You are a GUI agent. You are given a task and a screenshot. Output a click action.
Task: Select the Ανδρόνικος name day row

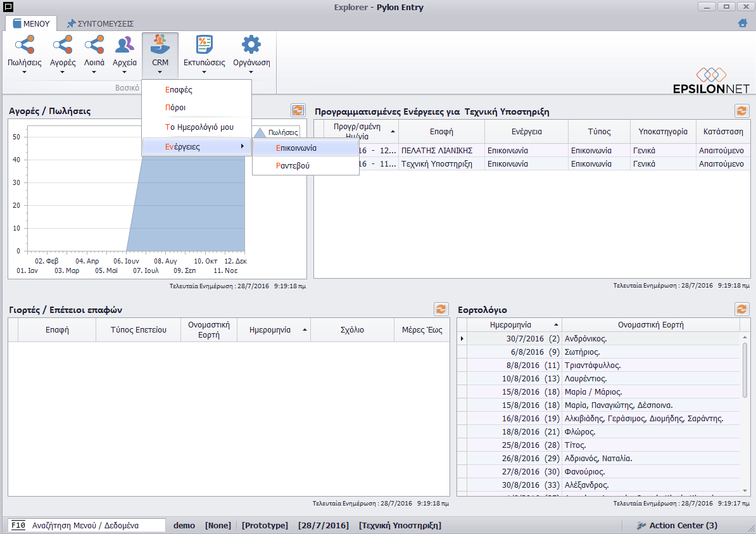[598, 339]
